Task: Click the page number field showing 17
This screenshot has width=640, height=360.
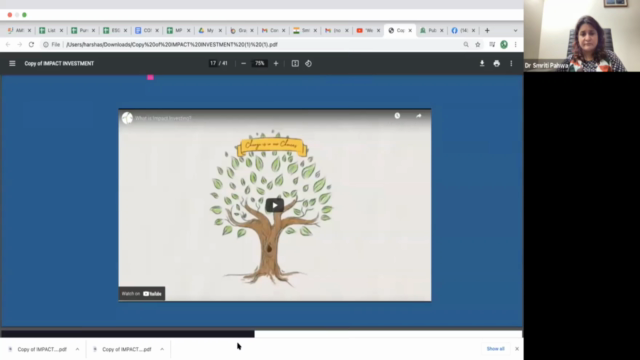Action: 213,63
